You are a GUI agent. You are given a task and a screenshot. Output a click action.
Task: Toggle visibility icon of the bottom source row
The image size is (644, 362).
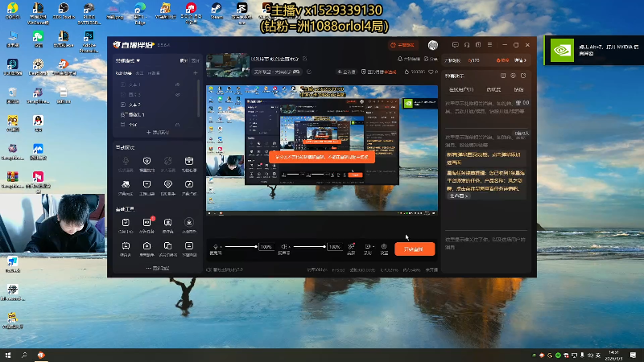coord(177,125)
